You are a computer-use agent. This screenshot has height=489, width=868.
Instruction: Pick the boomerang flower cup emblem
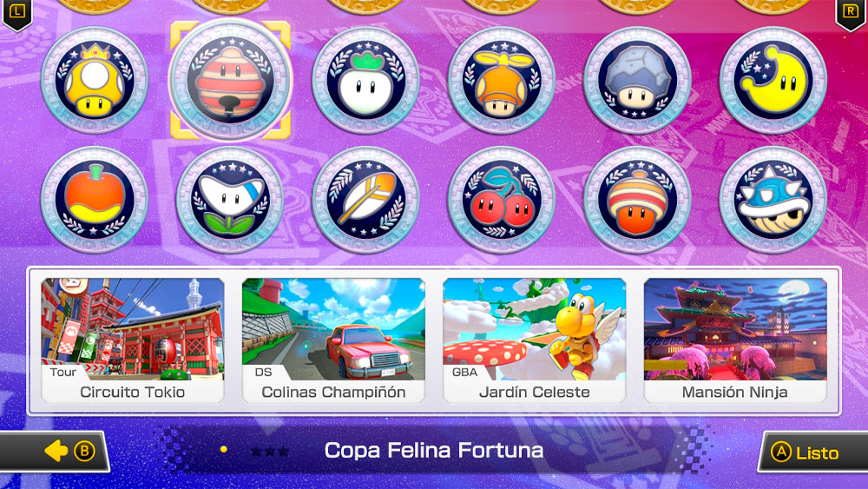point(230,200)
